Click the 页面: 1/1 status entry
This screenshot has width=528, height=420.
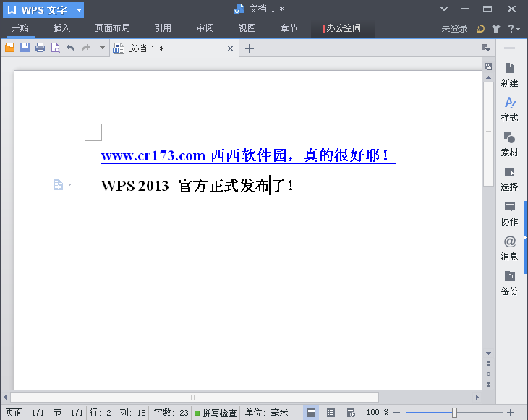(25, 413)
